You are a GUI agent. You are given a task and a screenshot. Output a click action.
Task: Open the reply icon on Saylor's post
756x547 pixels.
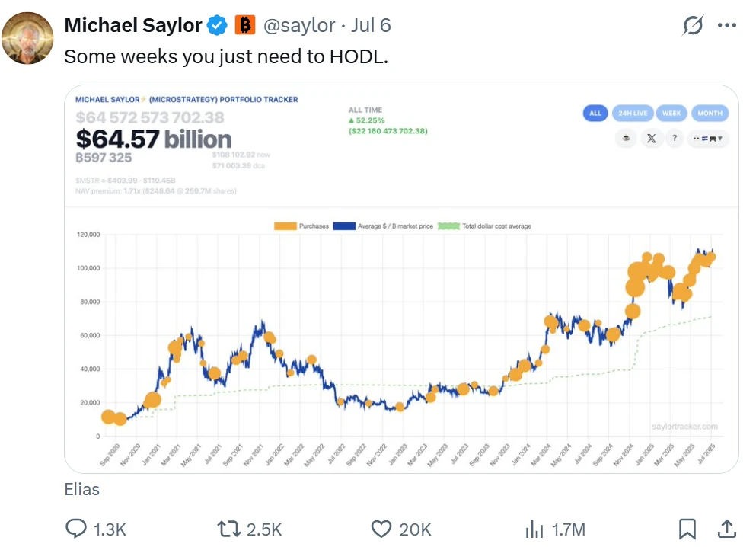pyautogui.click(x=77, y=528)
